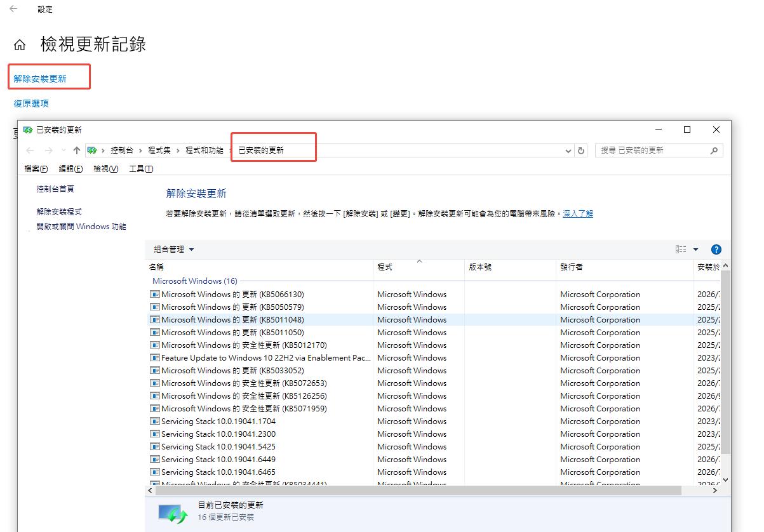Screen dimensions: 764x532
Task: Open the 組合管理 dropdown
Action: [x=174, y=249]
